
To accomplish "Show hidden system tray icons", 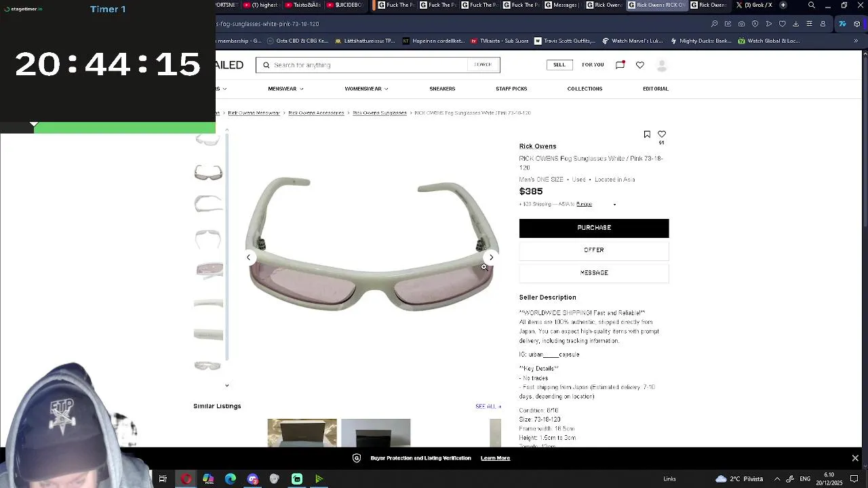I will [x=777, y=479].
